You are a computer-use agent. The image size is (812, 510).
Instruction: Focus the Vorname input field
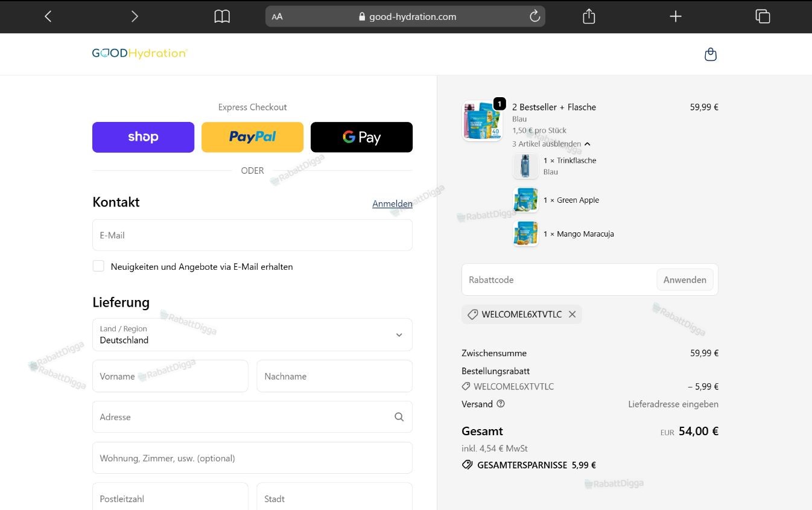[170, 376]
